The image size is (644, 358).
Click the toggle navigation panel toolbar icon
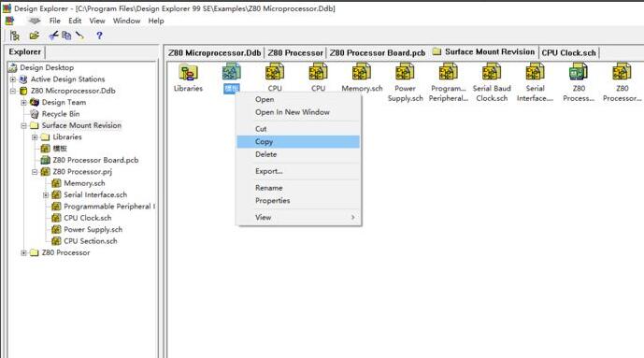point(15,36)
